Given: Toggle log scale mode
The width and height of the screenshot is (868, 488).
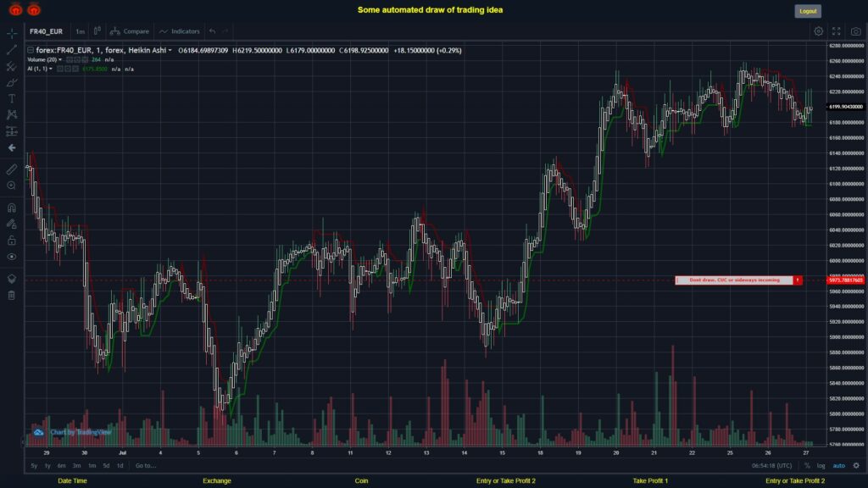Looking at the screenshot, I should pyautogui.click(x=821, y=466).
